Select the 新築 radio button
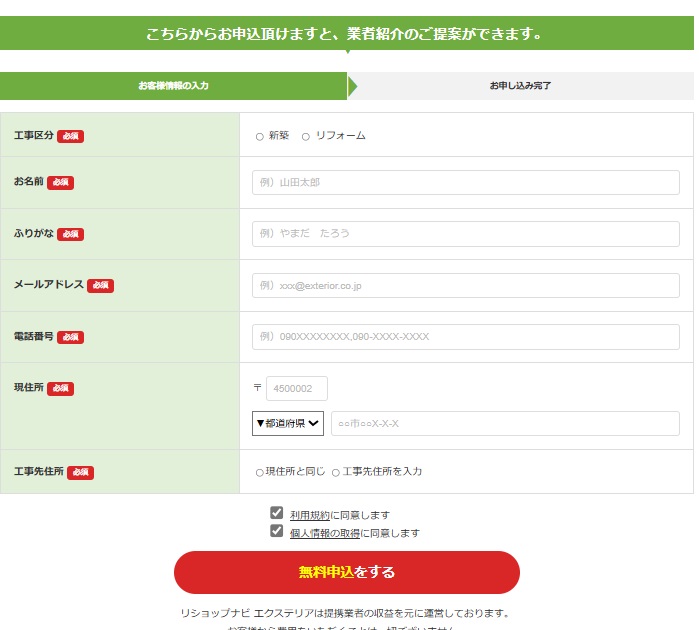This screenshot has height=630, width=699. 260,136
